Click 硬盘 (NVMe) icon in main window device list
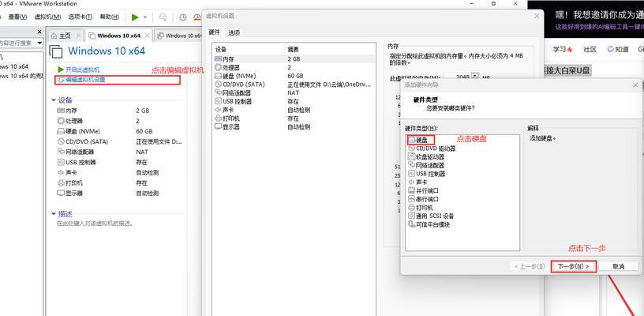644x316 pixels. (x=61, y=131)
